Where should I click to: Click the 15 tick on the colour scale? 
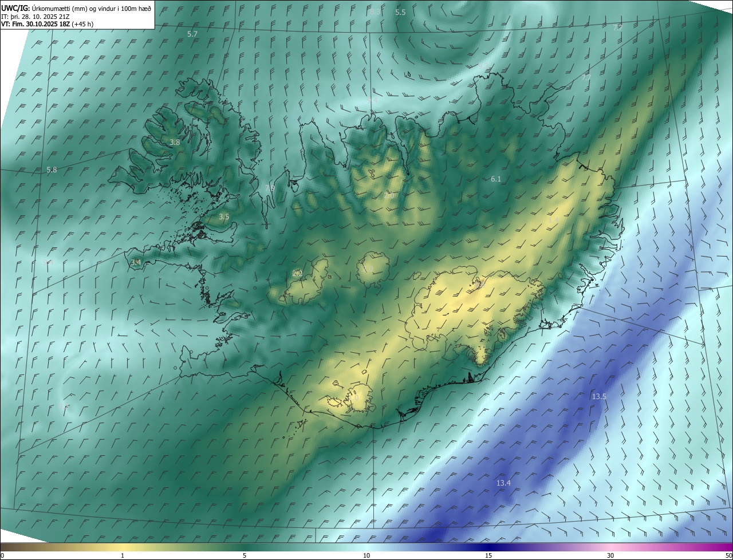[488, 556]
